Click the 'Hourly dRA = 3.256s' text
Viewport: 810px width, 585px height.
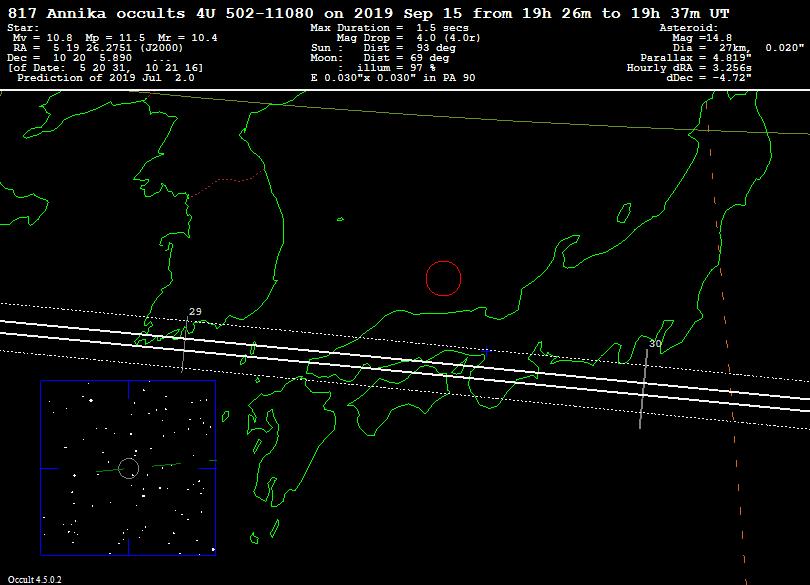(689, 68)
